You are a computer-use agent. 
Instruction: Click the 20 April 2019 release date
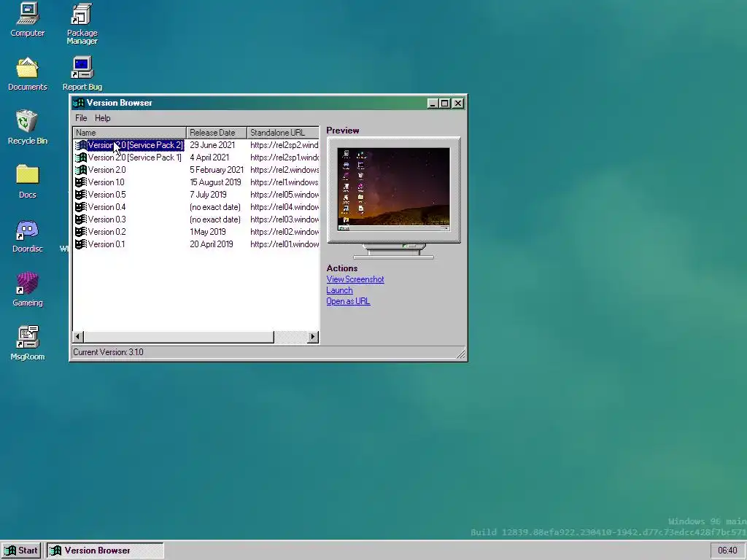click(211, 244)
